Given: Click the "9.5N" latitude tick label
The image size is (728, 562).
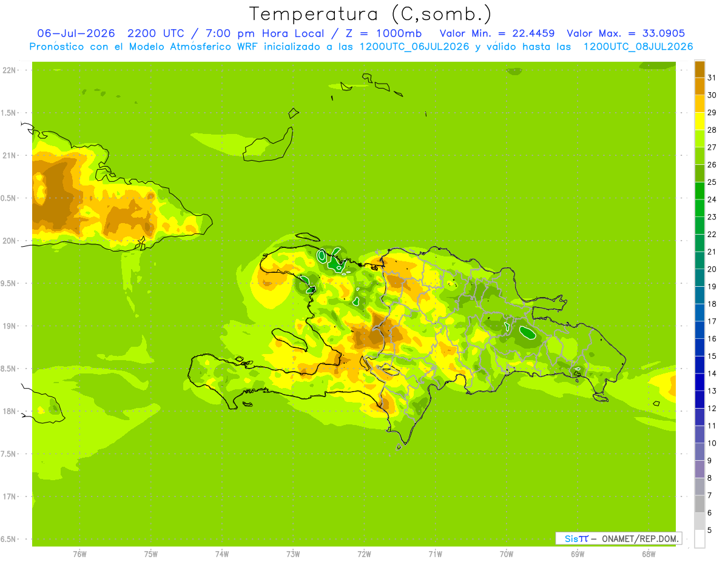Looking at the screenshot, I should (x=9, y=283).
